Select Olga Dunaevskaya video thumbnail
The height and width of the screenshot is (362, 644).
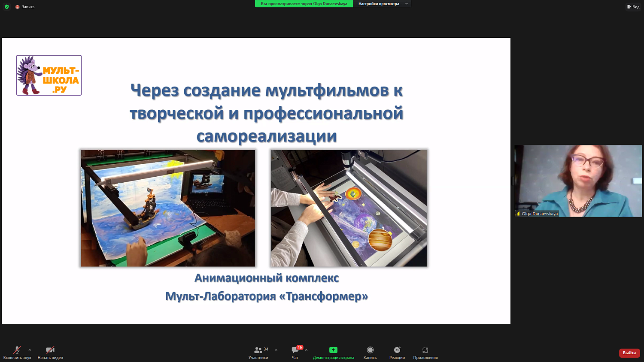coord(578,181)
